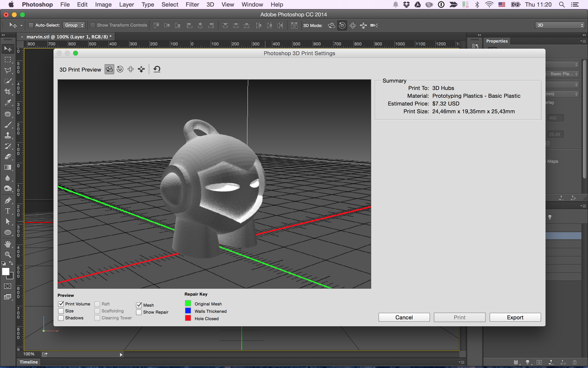
Task: Reset the 3D print preview view
Action: tap(157, 69)
